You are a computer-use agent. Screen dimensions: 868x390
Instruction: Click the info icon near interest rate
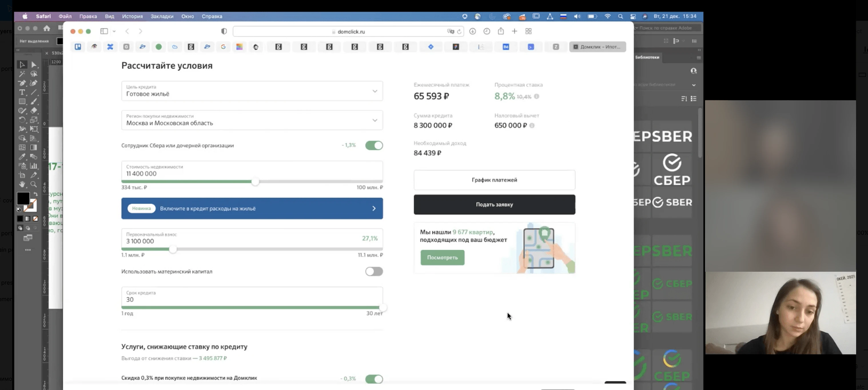tap(536, 96)
